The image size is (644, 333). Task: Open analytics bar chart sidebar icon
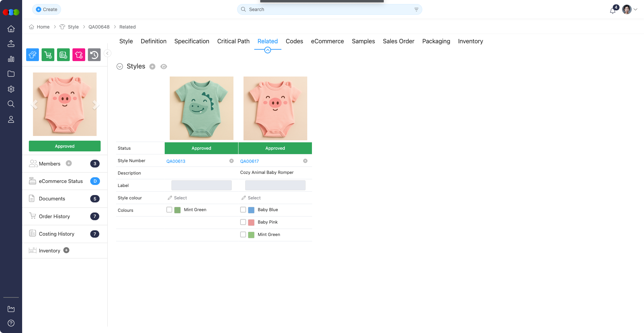point(11,59)
